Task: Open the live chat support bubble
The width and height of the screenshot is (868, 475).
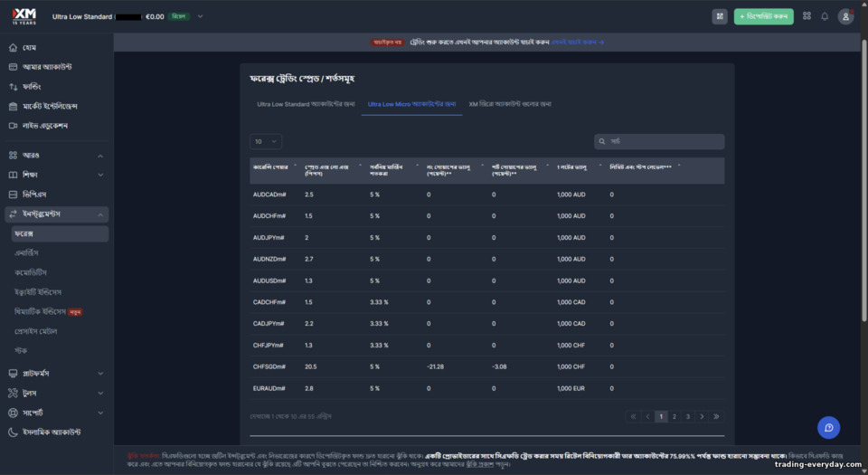Action: tap(828, 427)
